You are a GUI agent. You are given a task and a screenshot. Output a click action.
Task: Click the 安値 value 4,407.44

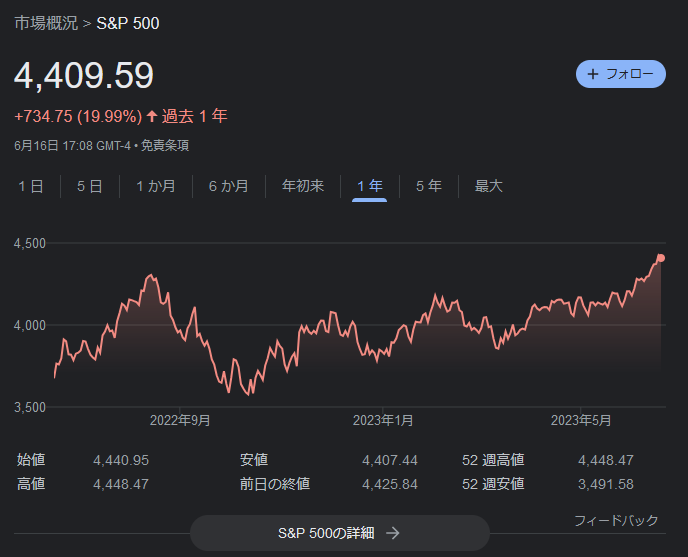click(x=390, y=460)
